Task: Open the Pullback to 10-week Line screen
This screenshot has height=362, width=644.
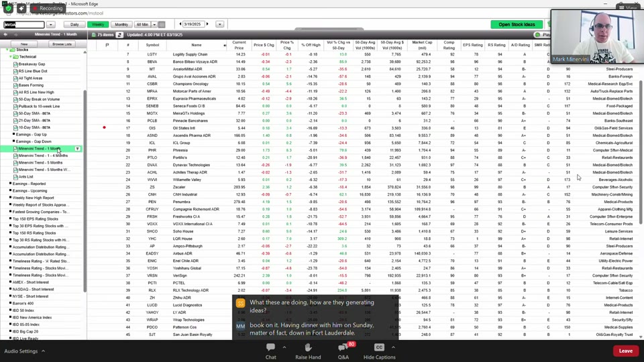Action: pyautogui.click(x=39, y=107)
